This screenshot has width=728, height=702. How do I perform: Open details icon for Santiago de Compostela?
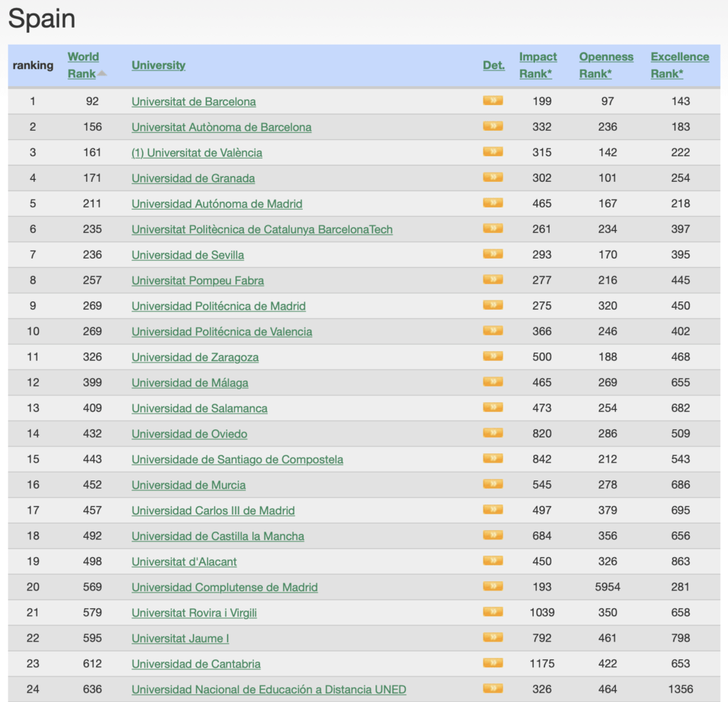click(x=493, y=458)
